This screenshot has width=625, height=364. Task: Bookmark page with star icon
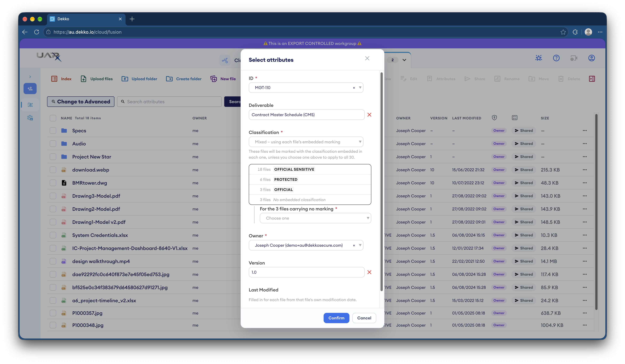pyautogui.click(x=563, y=32)
